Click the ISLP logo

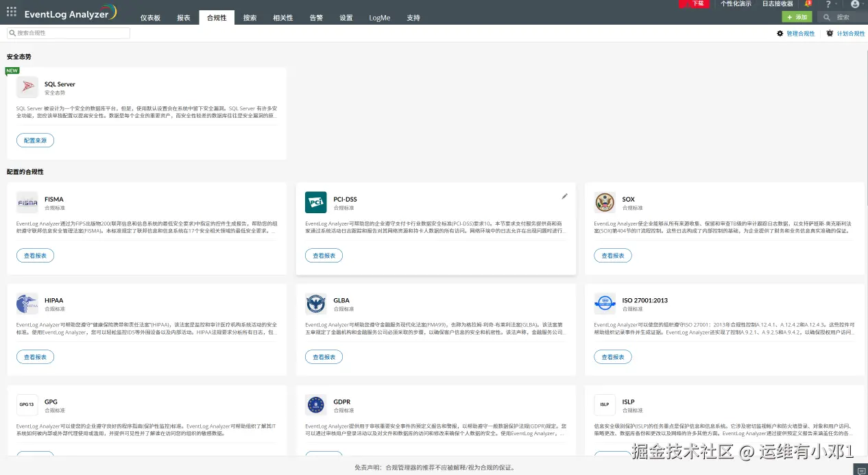click(x=605, y=404)
